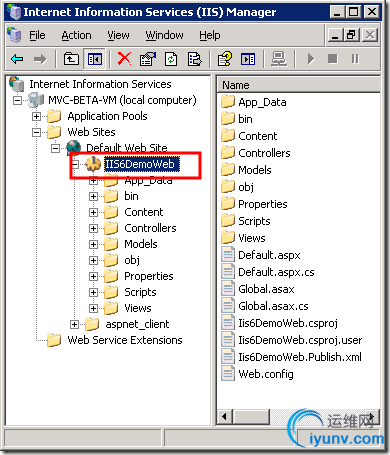Click the red Delete toolbar icon

point(124,59)
